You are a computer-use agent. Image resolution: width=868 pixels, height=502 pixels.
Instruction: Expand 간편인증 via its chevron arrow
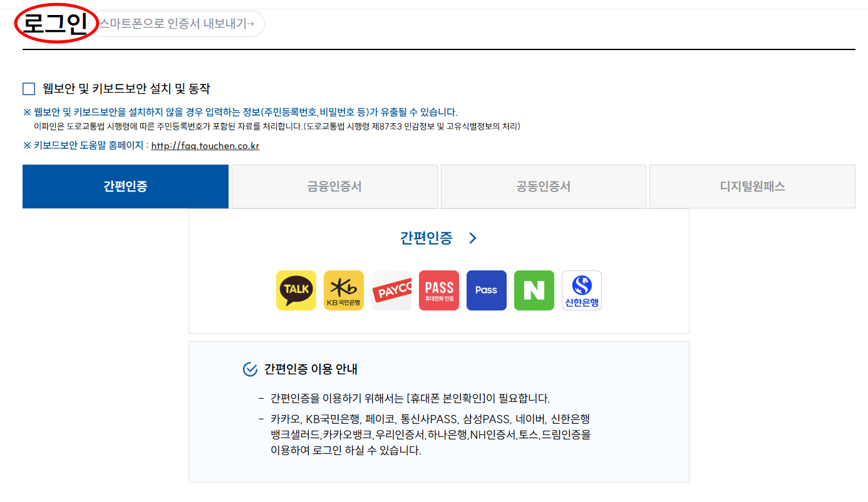[x=472, y=238]
